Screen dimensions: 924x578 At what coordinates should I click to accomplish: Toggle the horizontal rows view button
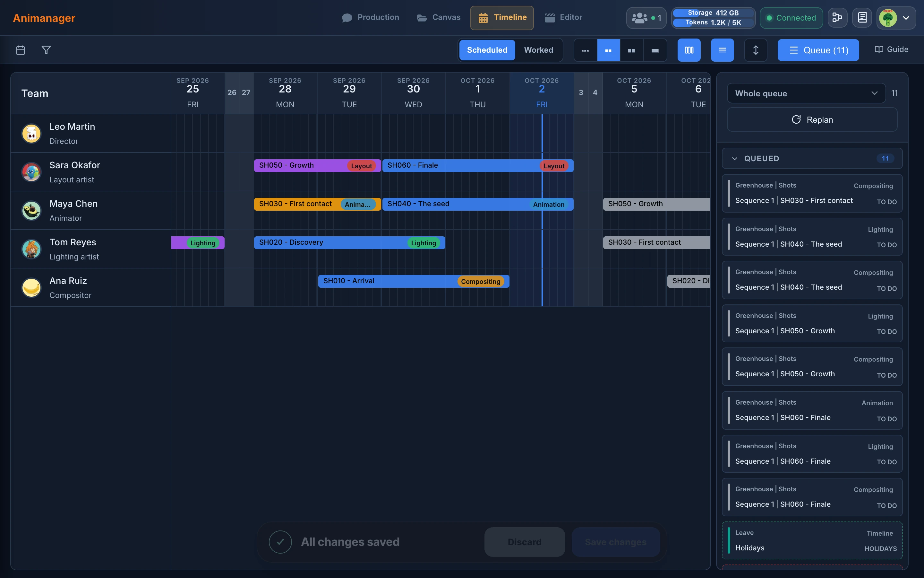(723, 50)
